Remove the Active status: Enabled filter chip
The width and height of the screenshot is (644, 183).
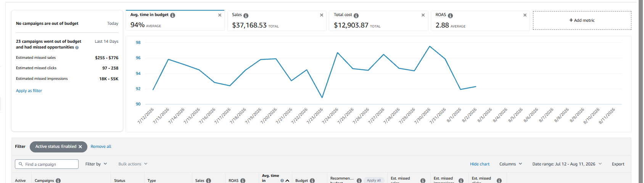tap(80, 147)
